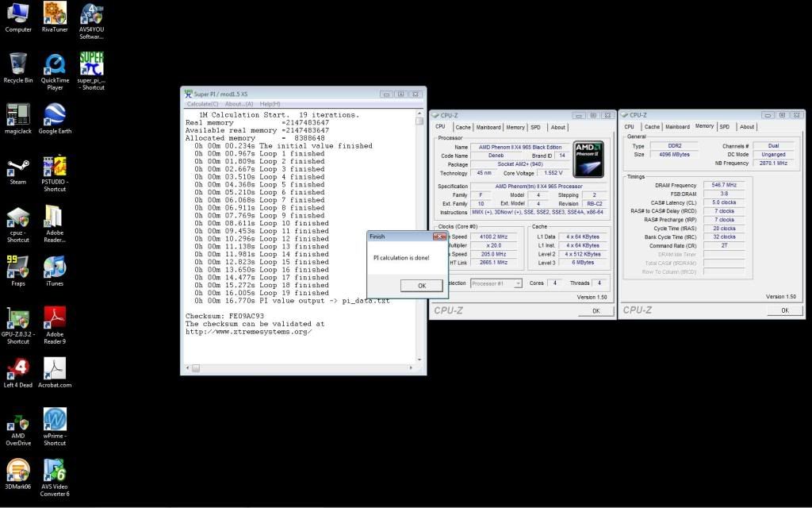
Task: Click the Loop 19 finished line
Action: click(262, 293)
